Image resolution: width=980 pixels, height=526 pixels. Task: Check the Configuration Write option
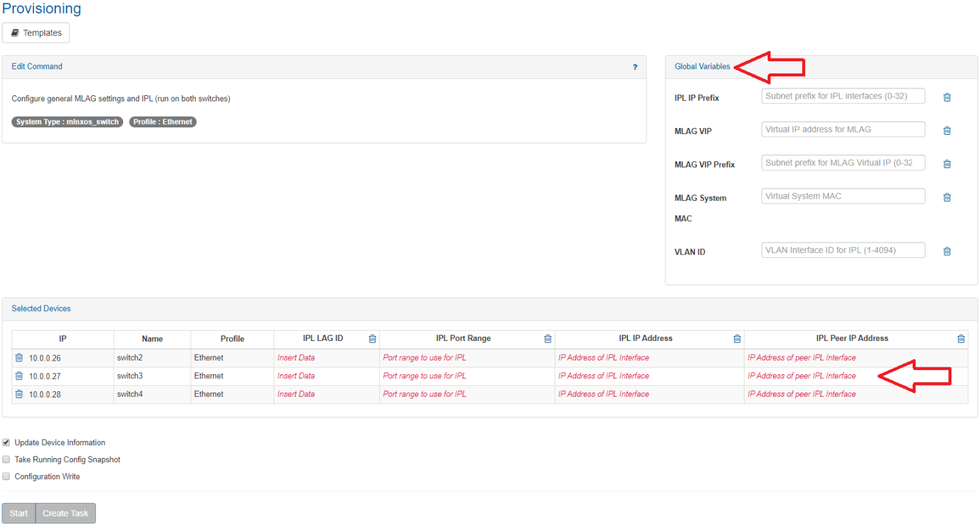[x=6, y=476]
